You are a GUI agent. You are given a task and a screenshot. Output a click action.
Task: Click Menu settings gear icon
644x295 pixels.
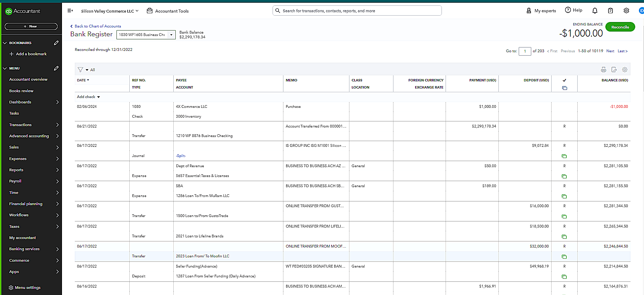pyautogui.click(x=11, y=288)
